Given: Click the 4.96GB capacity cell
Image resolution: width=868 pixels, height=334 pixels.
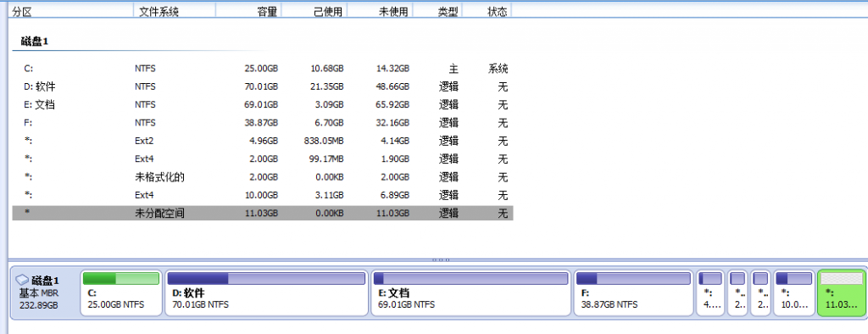Looking at the screenshot, I should point(264,141).
